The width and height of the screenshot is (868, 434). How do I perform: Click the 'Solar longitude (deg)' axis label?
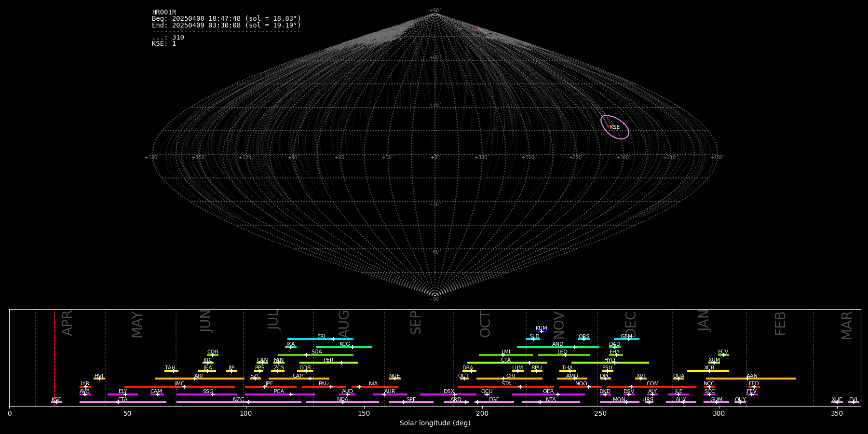(435, 423)
